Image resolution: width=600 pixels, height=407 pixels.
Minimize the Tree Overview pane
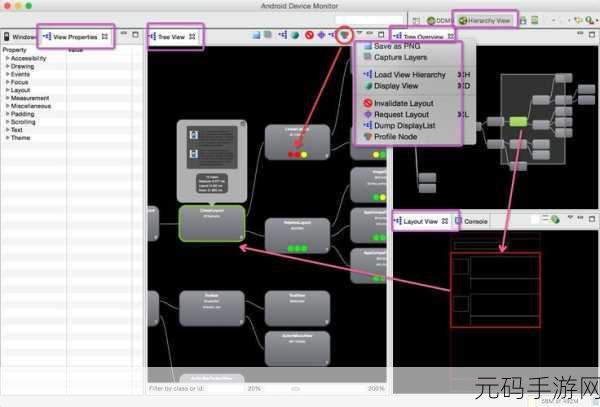tap(580, 34)
